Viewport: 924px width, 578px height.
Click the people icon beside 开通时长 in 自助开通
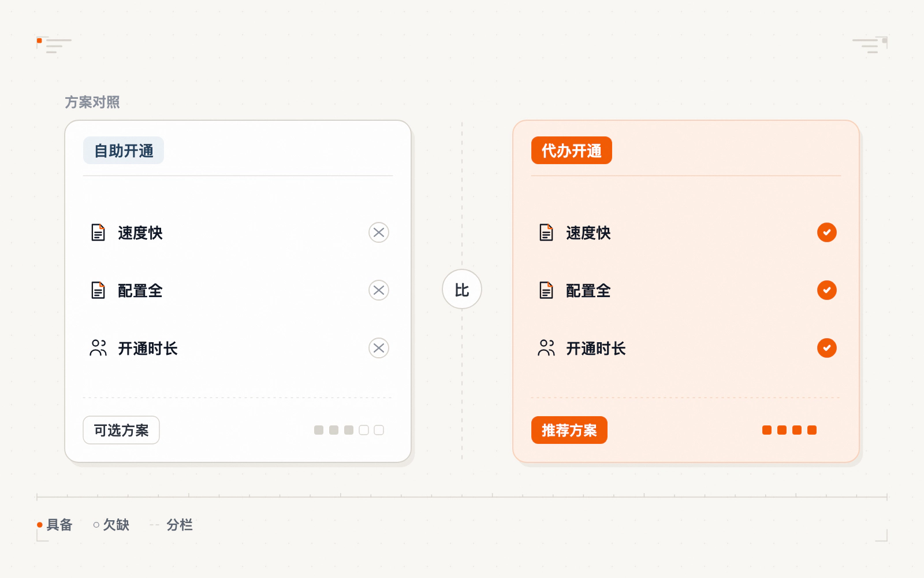pyautogui.click(x=98, y=348)
